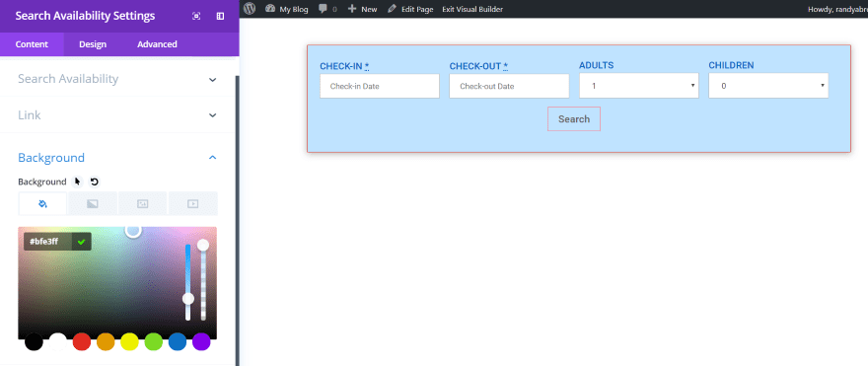Click the sidebar dock icon in settings header
Screen dimensions: 868x366
coord(220,16)
